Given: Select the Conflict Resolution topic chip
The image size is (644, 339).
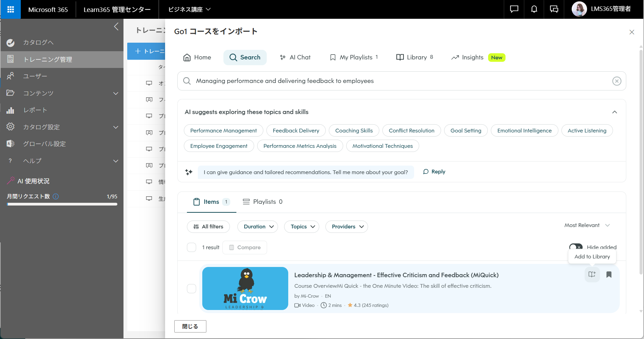Looking at the screenshot, I should [412, 130].
